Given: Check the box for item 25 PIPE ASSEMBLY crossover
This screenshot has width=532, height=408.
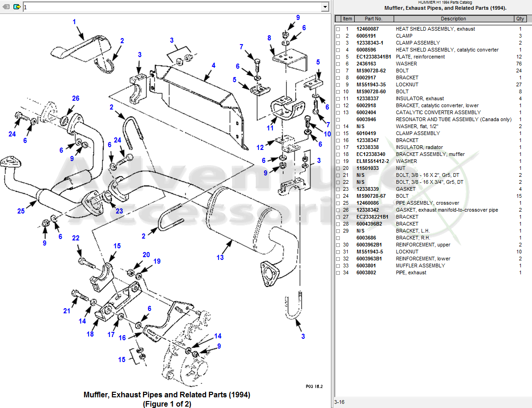Looking at the screenshot, I should (x=337, y=203).
